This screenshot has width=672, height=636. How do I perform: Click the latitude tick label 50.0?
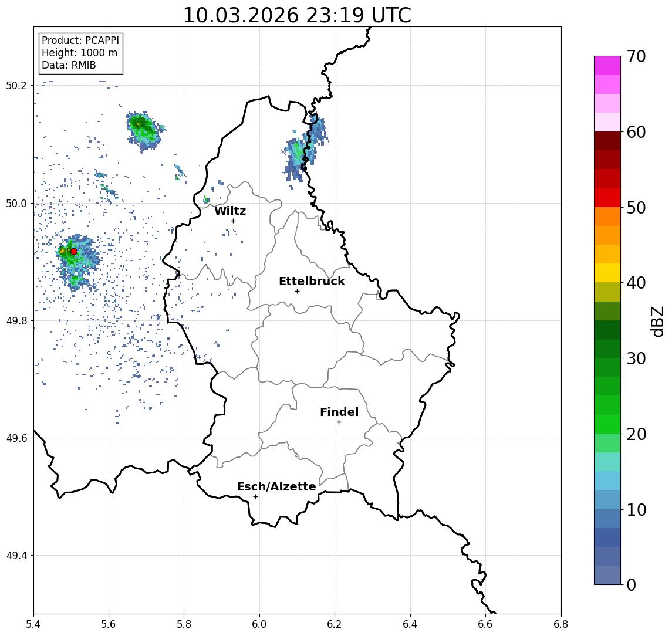(16, 204)
